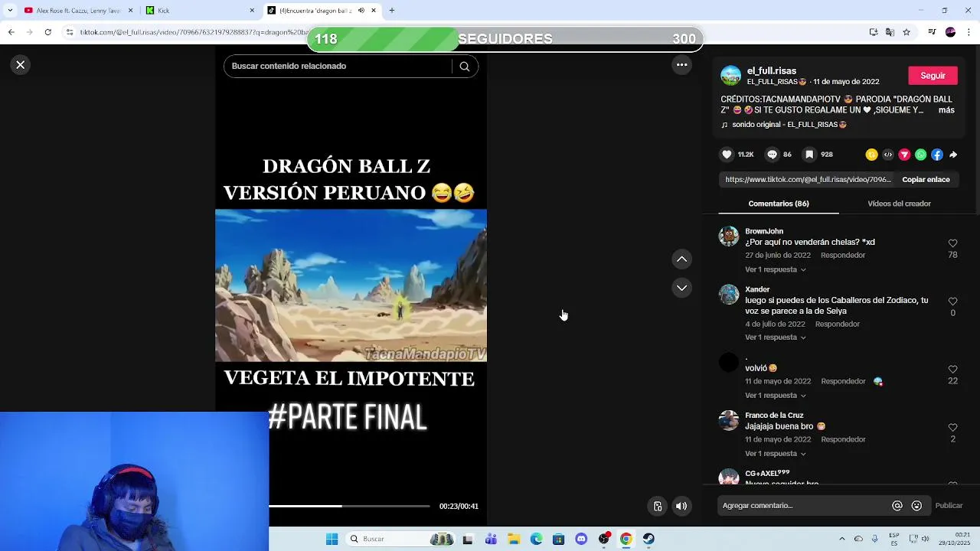Like BrownJohn's comment
The image size is (980, 551).
[952, 243]
